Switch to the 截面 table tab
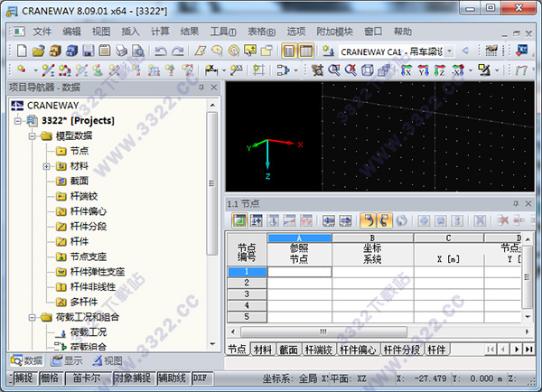The width and height of the screenshot is (542, 392). pyautogui.click(x=289, y=350)
